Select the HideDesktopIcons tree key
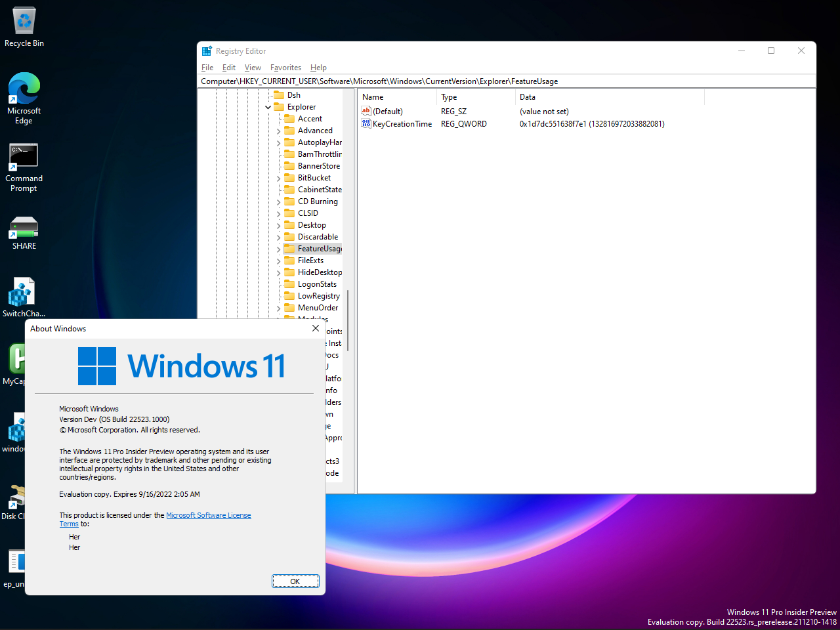This screenshot has width=840, height=630. tap(320, 272)
